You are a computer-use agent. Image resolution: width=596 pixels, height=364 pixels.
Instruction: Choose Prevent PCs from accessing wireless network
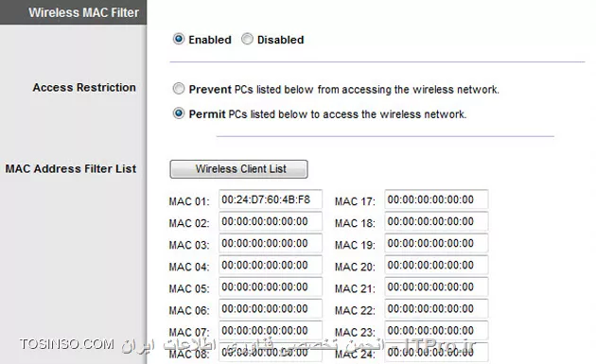pyautogui.click(x=179, y=89)
